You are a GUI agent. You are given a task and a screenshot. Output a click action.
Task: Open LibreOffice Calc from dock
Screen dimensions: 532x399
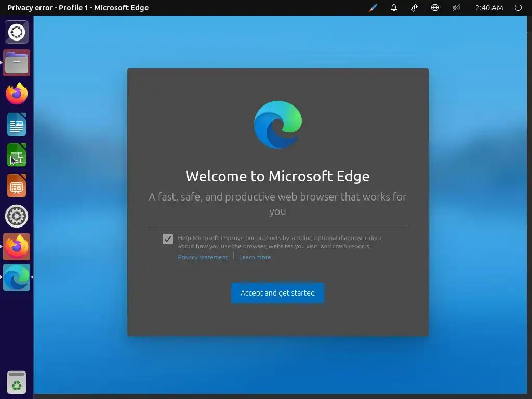(17, 155)
